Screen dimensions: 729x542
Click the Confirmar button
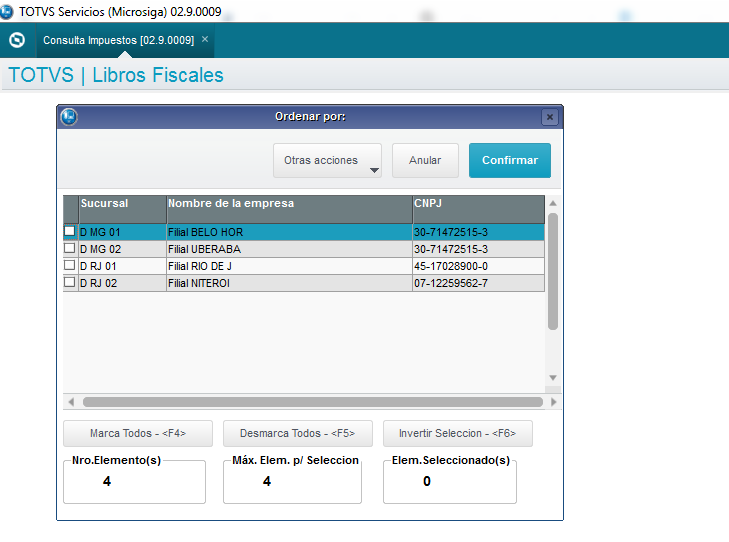pos(510,160)
